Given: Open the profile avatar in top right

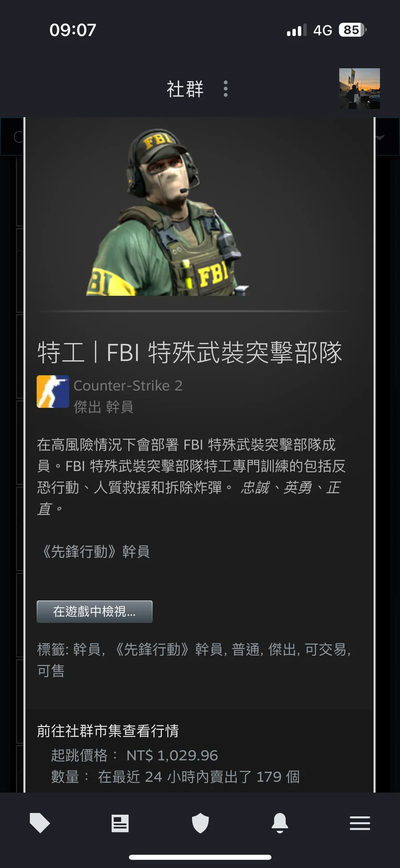Looking at the screenshot, I should (360, 89).
